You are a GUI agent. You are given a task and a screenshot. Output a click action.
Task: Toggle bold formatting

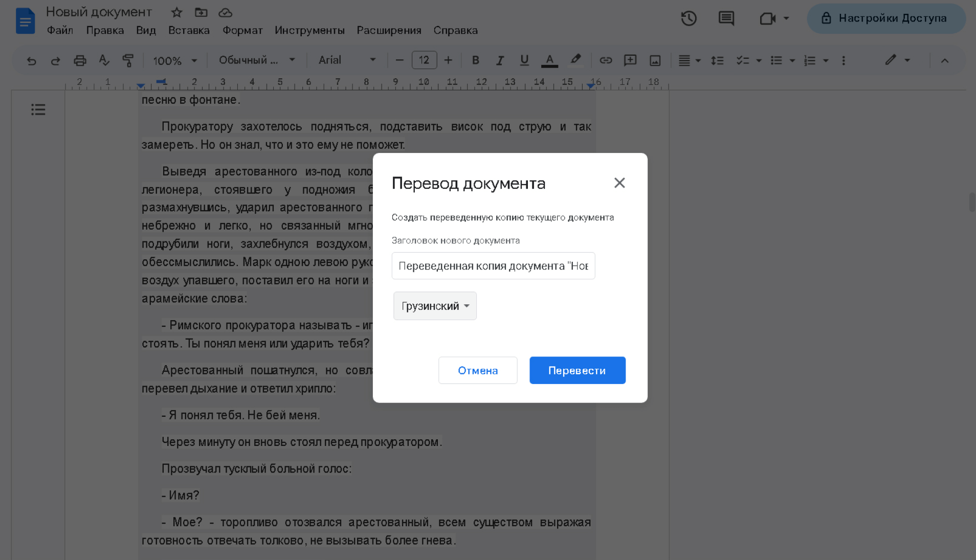pos(475,60)
